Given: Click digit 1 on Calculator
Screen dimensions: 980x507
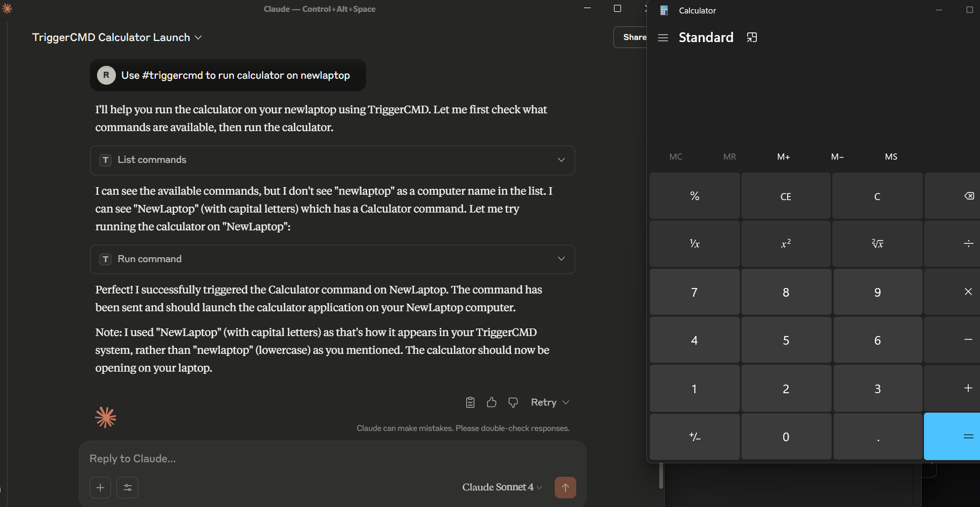Looking at the screenshot, I should (695, 388).
